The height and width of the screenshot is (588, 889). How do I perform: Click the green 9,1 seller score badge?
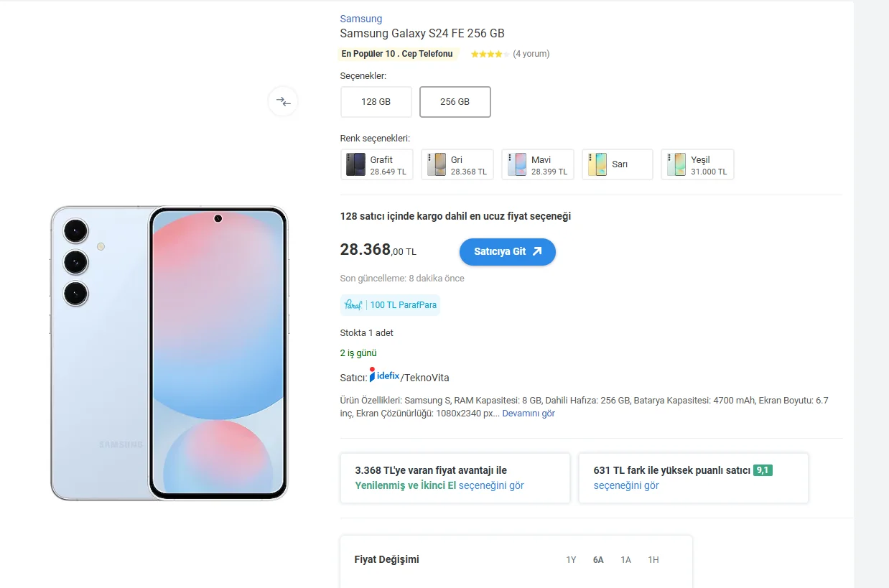[x=763, y=470]
